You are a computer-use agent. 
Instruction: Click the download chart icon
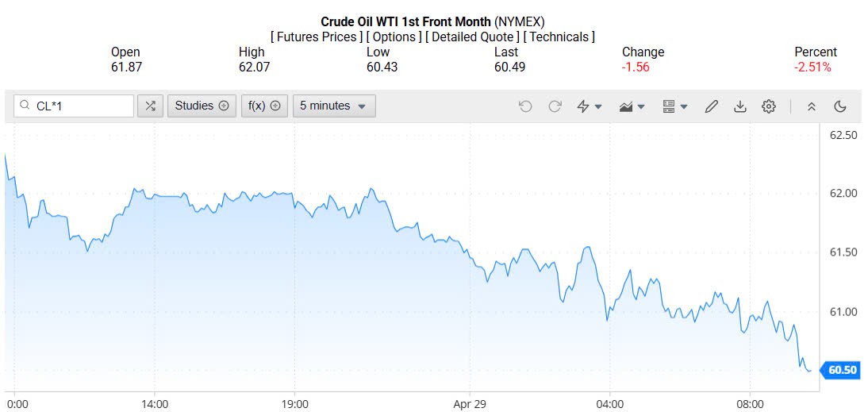tap(739, 106)
